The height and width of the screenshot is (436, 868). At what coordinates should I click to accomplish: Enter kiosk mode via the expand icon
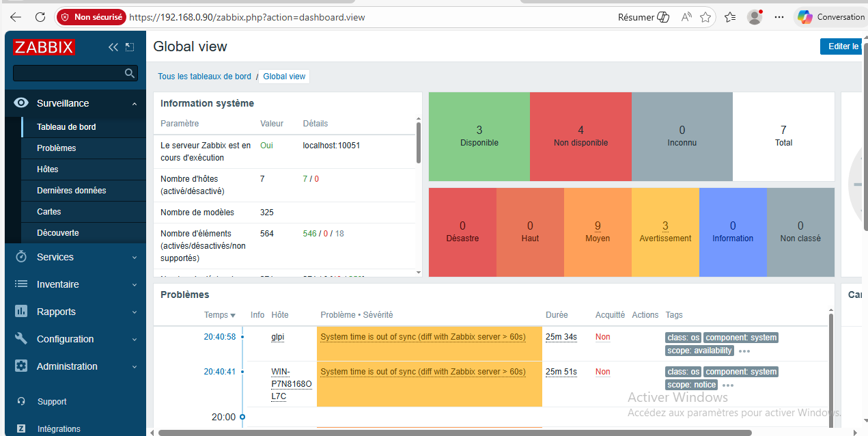[x=130, y=47]
